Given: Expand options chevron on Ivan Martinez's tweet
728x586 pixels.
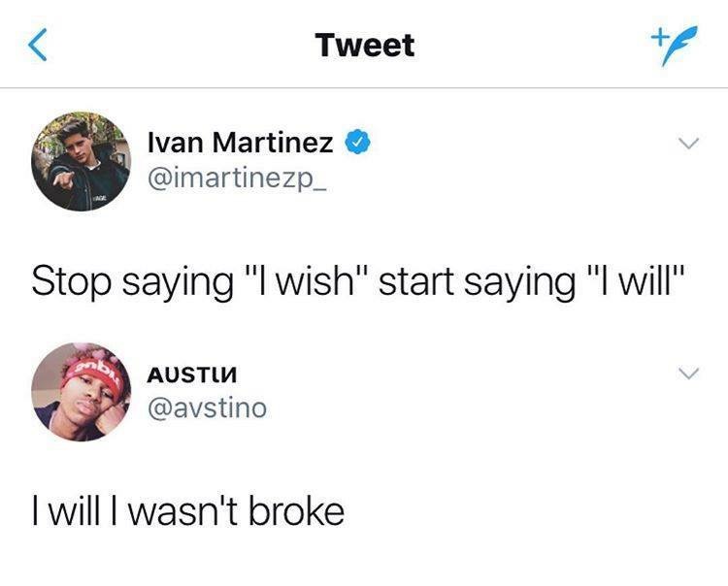Looking at the screenshot, I should (x=688, y=143).
